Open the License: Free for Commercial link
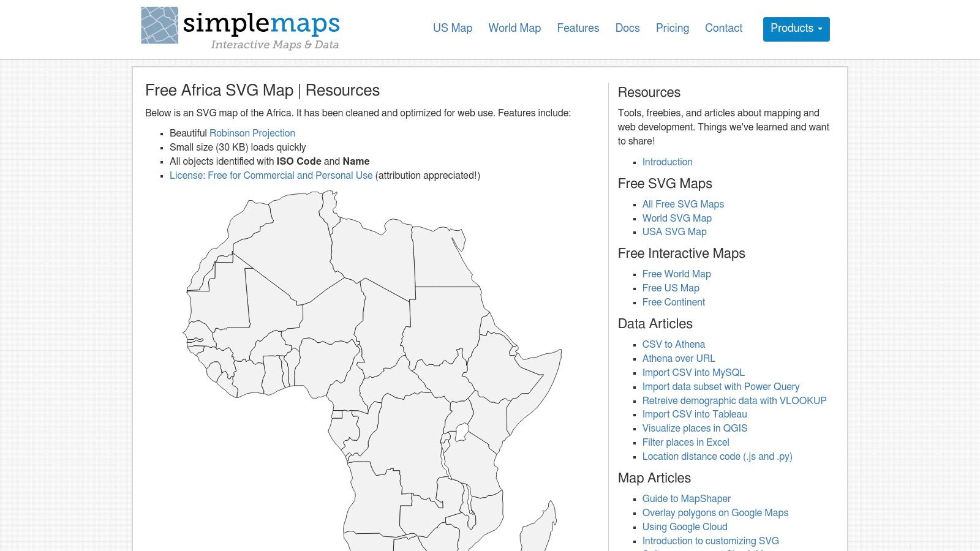This screenshot has height=551, width=980. (271, 176)
